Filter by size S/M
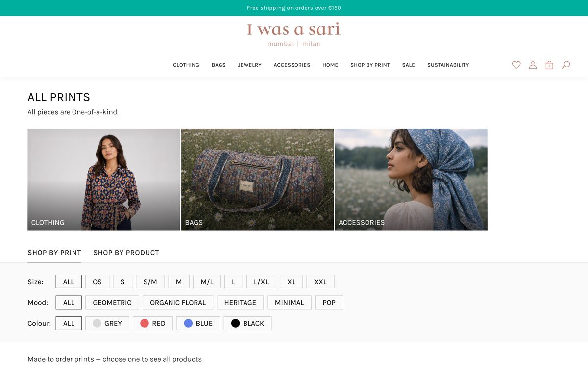Image resolution: width=588 pixels, height=365 pixels. click(150, 282)
